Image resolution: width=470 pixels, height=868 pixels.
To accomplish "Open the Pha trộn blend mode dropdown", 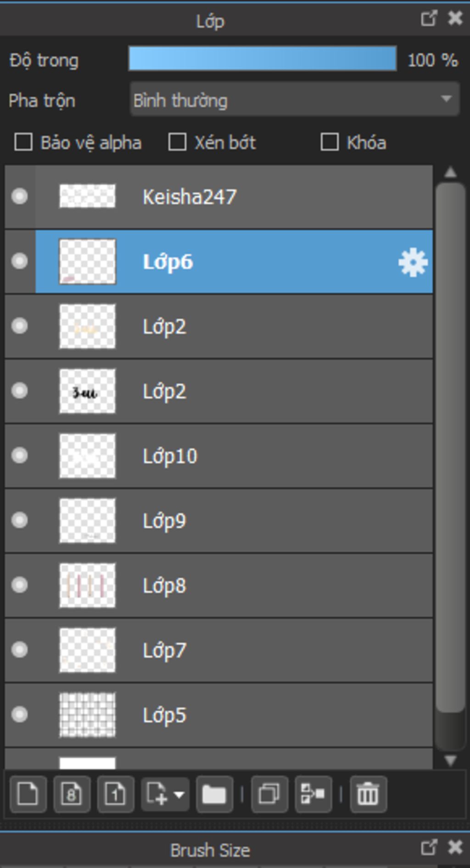I will [295, 100].
